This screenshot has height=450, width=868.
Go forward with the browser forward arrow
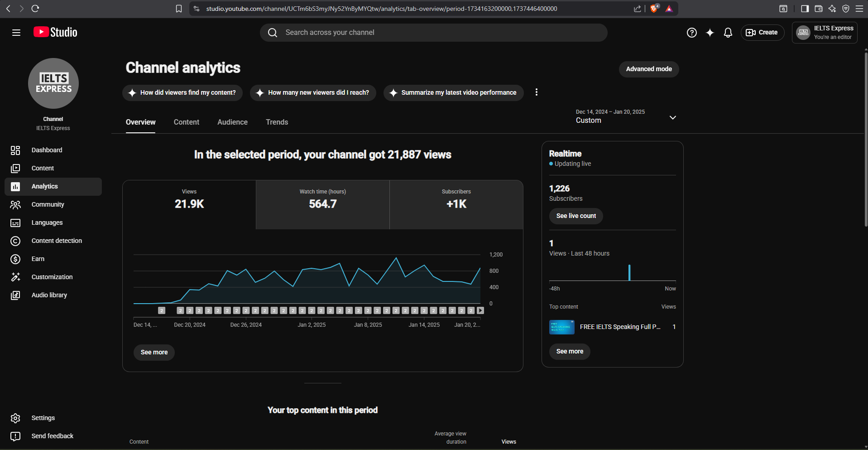(x=21, y=9)
